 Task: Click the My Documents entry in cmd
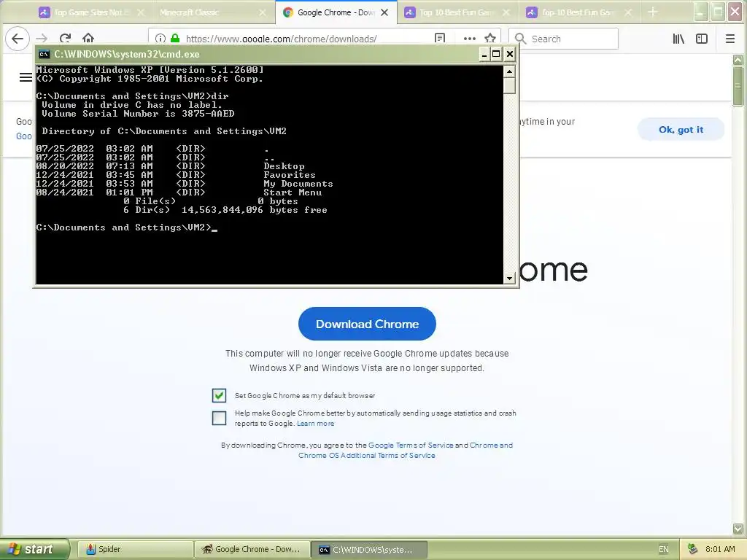(x=298, y=184)
